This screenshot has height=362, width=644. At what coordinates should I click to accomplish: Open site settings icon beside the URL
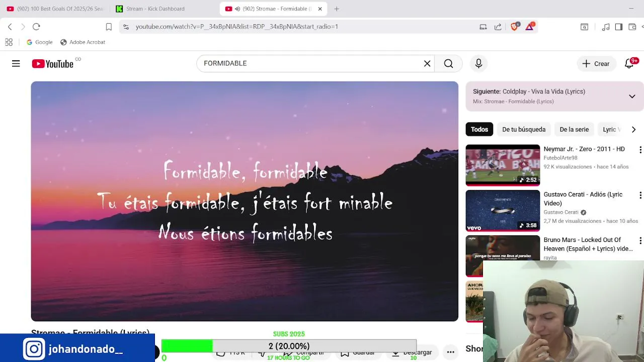pos(126,27)
